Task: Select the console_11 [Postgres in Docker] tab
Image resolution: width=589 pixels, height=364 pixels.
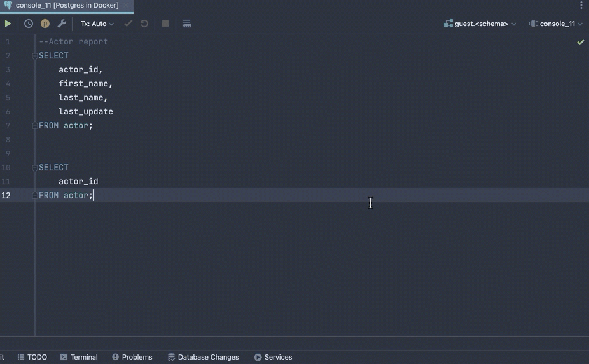Action: point(67,5)
